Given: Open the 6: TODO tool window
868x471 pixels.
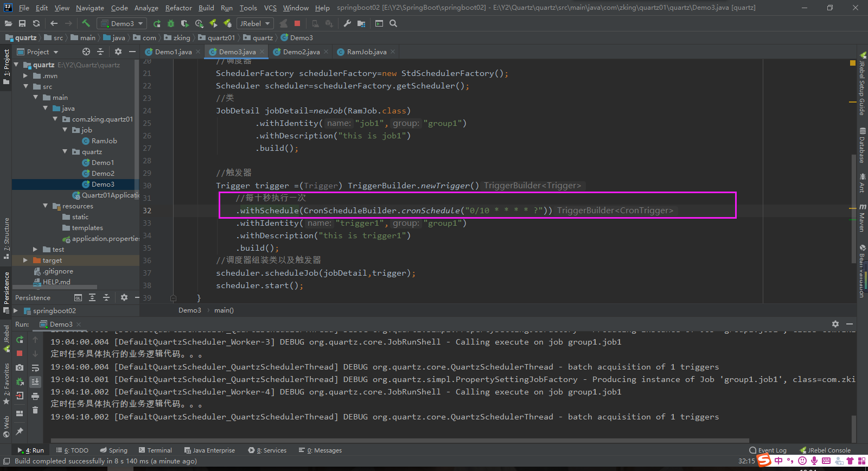Looking at the screenshot, I should pyautogui.click(x=72, y=450).
